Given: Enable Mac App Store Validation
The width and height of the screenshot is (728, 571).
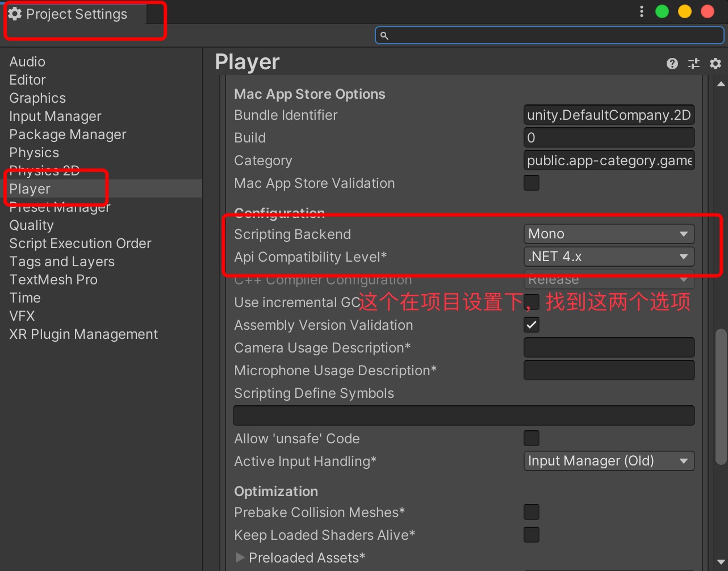Looking at the screenshot, I should [x=531, y=183].
